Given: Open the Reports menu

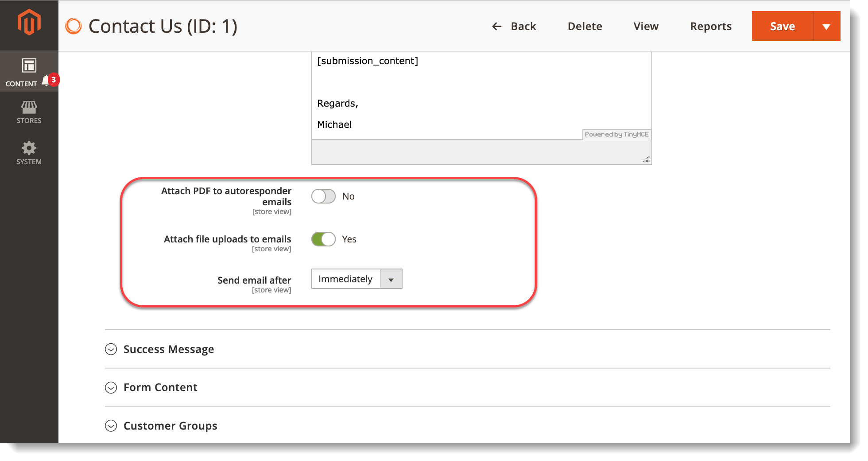Looking at the screenshot, I should tap(710, 26).
